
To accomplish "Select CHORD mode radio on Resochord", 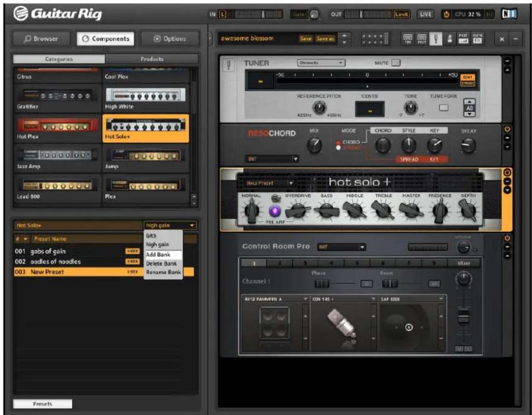I will (x=338, y=143).
